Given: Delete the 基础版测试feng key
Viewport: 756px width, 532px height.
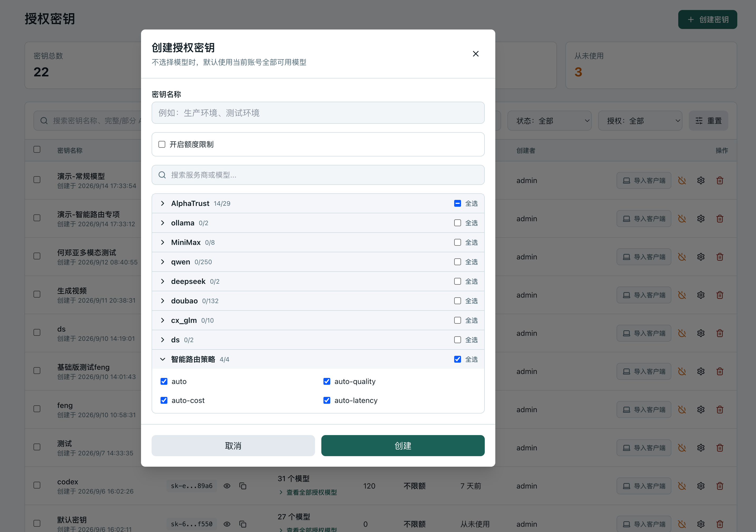Looking at the screenshot, I should (720, 371).
